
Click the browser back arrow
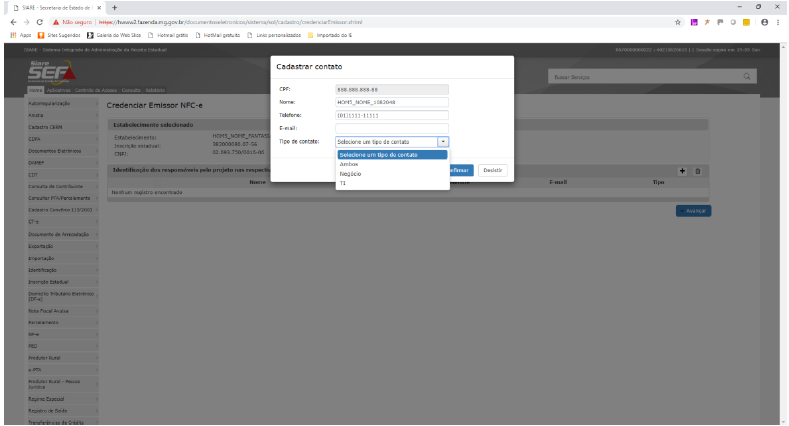click(9, 21)
